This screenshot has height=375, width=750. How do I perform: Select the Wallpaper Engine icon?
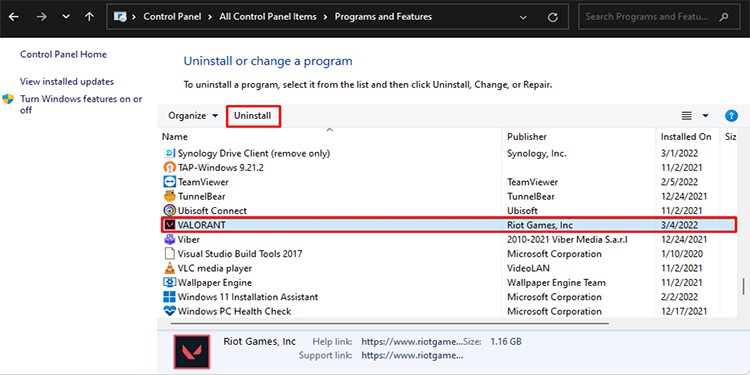click(x=169, y=283)
